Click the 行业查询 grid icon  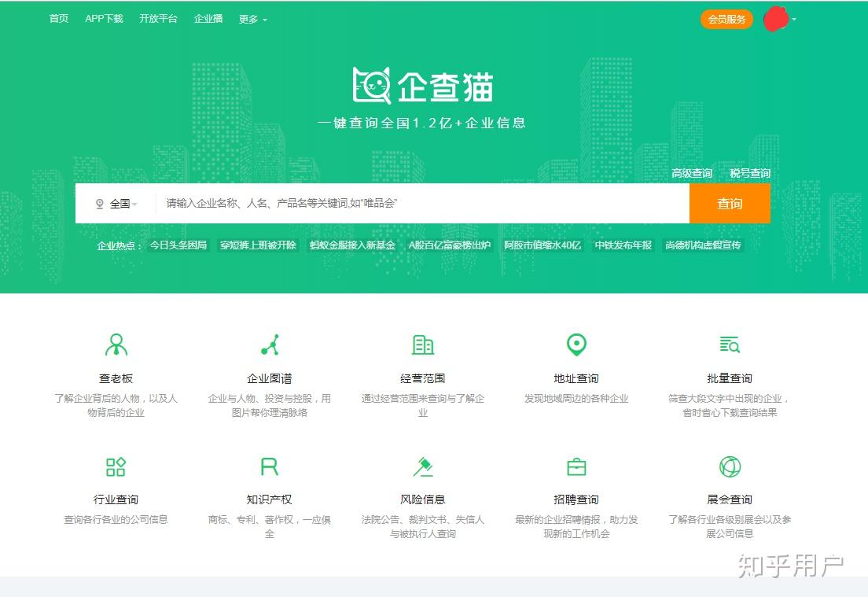pos(116,466)
